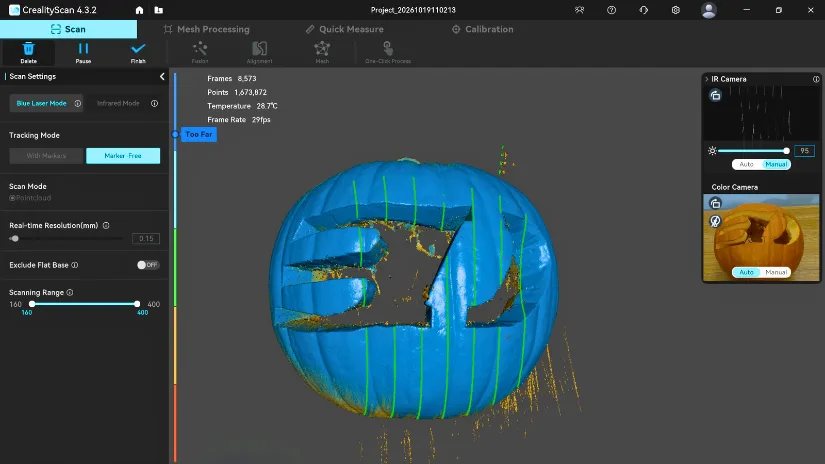Click the Scanning Range minimum handle
This screenshot has height=464, width=825.
coord(32,304)
